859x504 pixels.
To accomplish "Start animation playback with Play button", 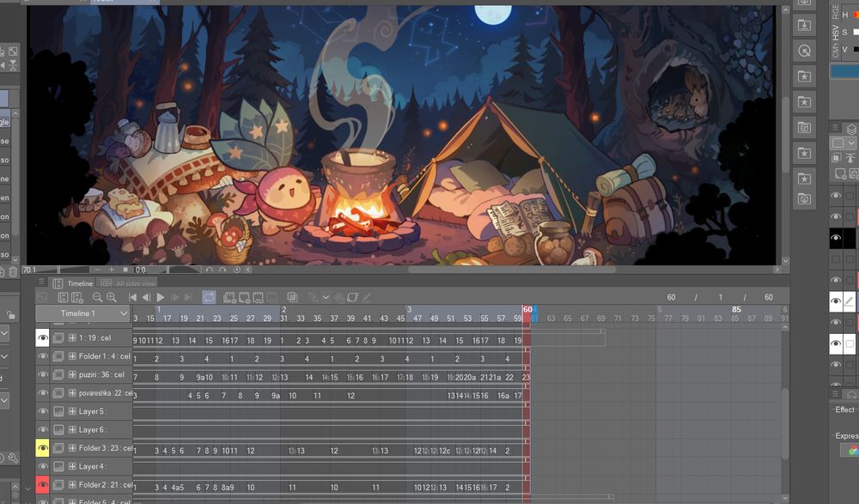I will click(161, 297).
